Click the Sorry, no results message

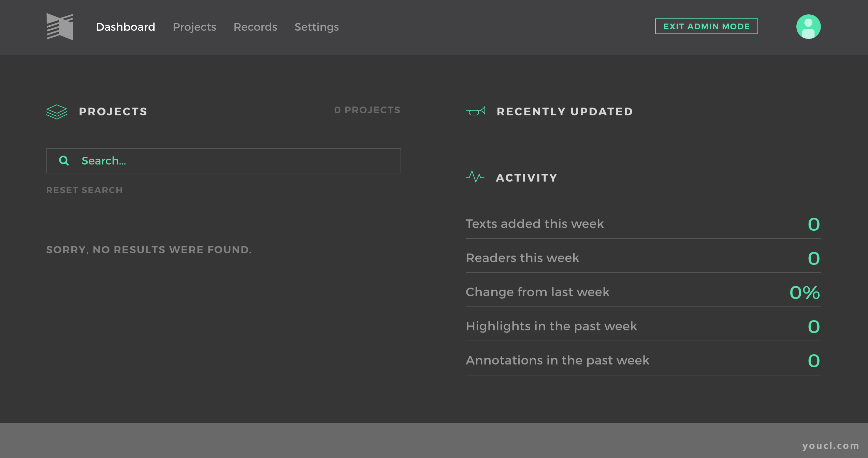(x=149, y=250)
